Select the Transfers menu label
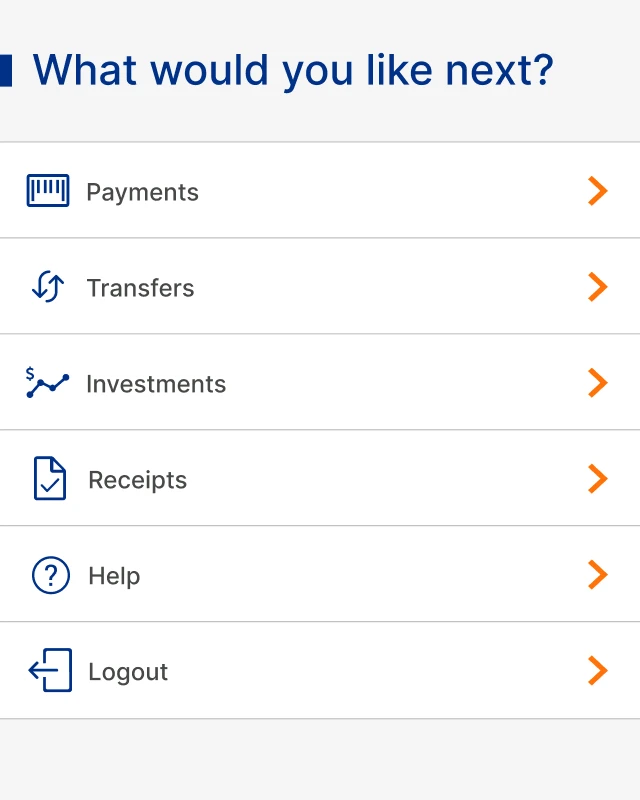 (x=140, y=288)
